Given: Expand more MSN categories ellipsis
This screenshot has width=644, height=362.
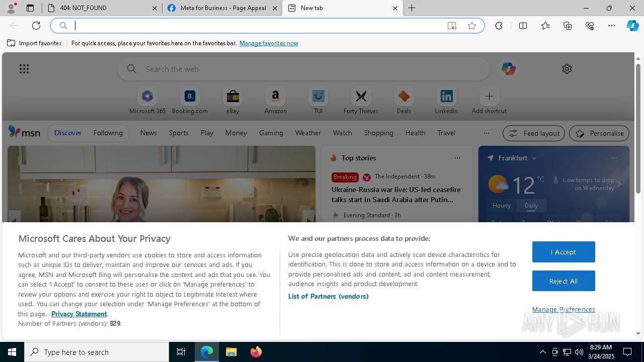Looking at the screenshot, I should pyautogui.click(x=486, y=133).
